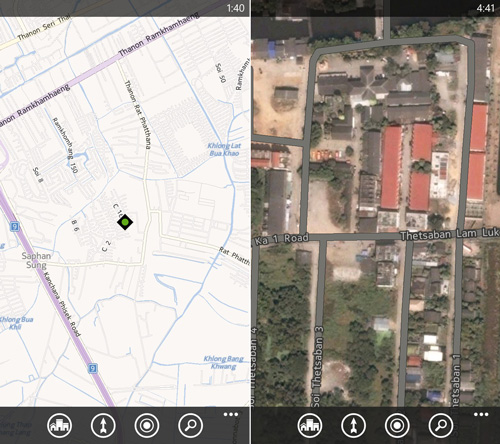
Task: Tap the Khlong Lat Bua Khao label
Action: tap(224, 149)
